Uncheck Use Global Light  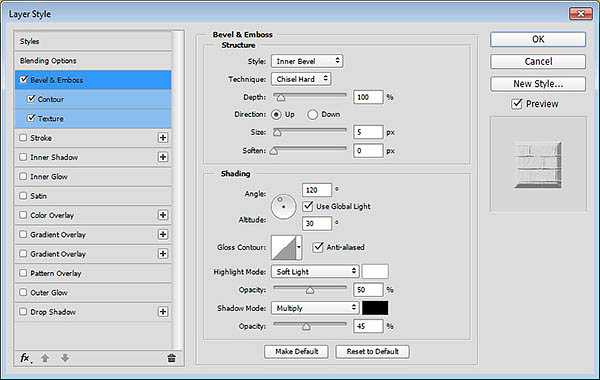(x=308, y=206)
